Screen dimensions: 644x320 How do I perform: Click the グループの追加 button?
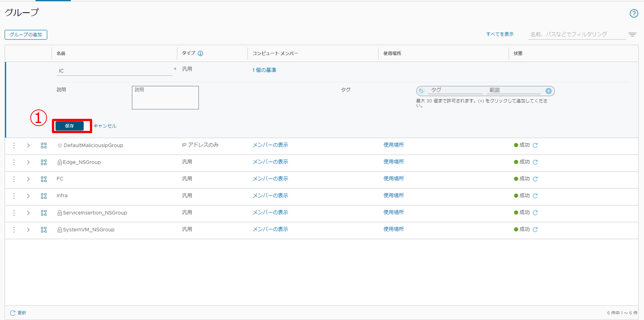(x=26, y=35)
